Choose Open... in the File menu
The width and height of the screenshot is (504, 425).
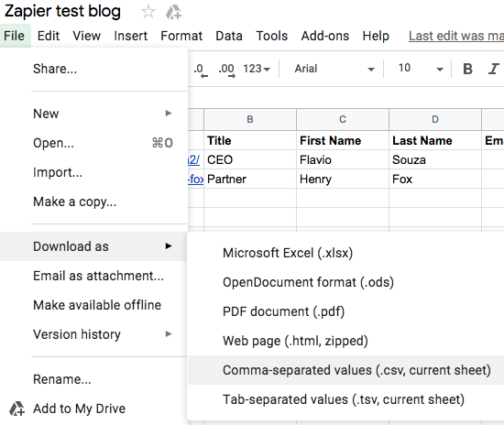93,143
